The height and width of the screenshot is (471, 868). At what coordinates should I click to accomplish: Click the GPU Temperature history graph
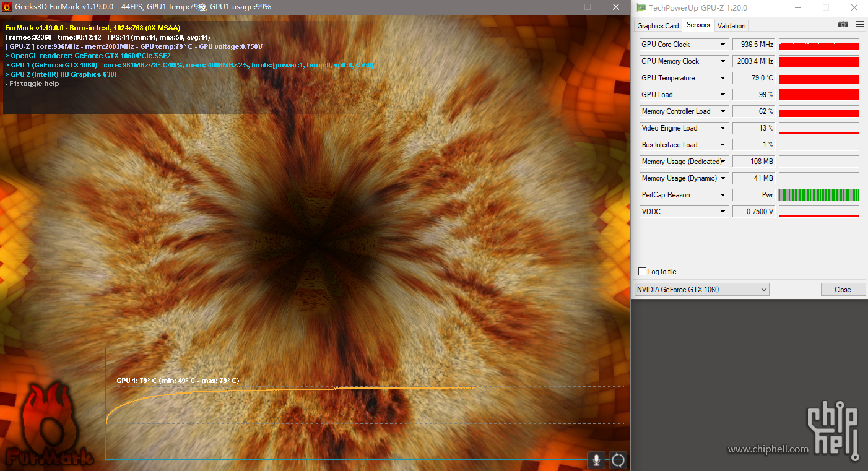click(x=818, y=78)
